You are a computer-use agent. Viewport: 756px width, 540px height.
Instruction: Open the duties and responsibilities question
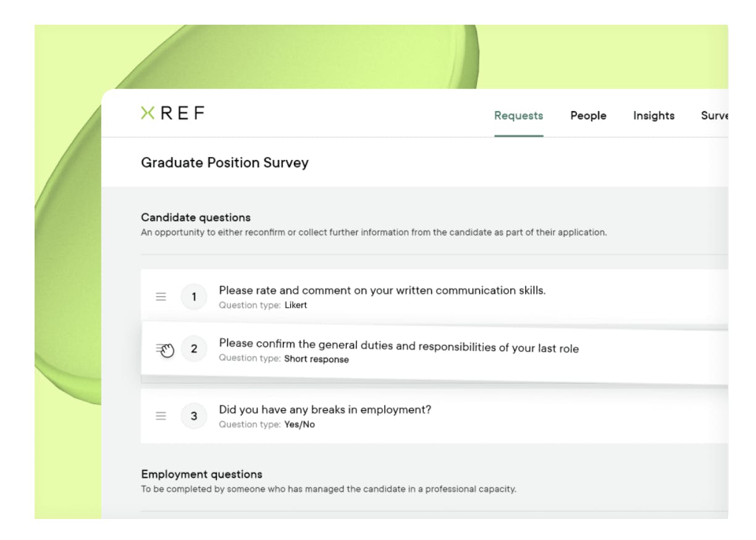(398, 347)
